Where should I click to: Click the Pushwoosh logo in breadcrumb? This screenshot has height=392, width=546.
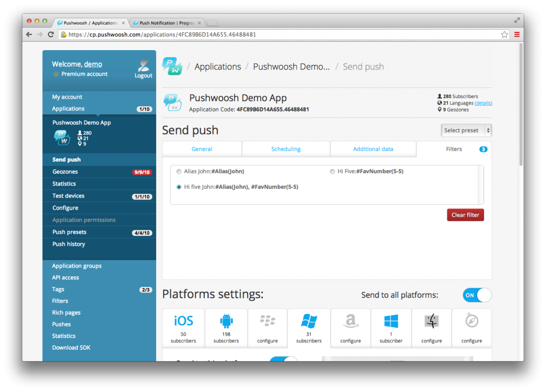point(172,66)
